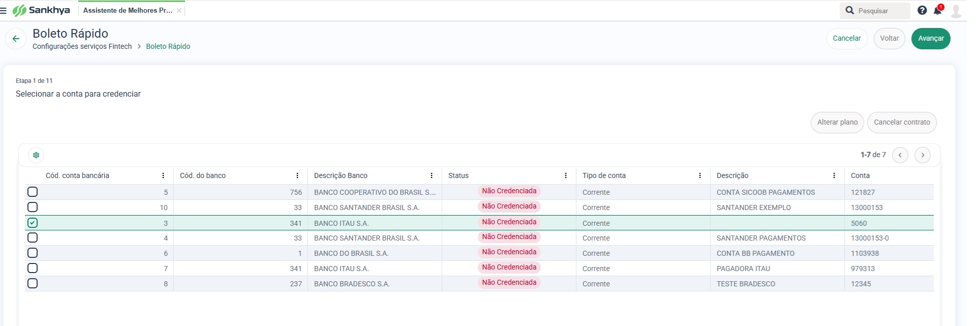
Task: Click CONTA SICOOB PAGAMENTOS description cell
Action: 777,192
